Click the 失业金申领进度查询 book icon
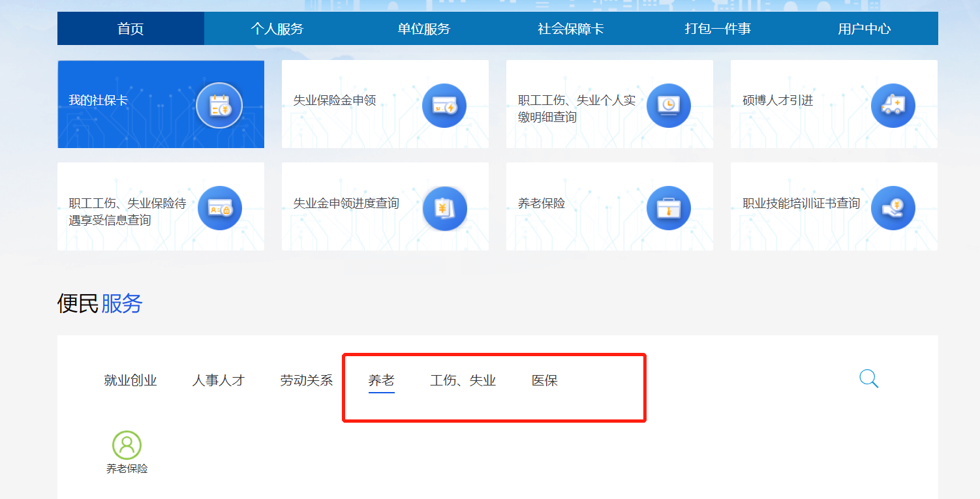 pyautogui.click(x=444, y=207)
